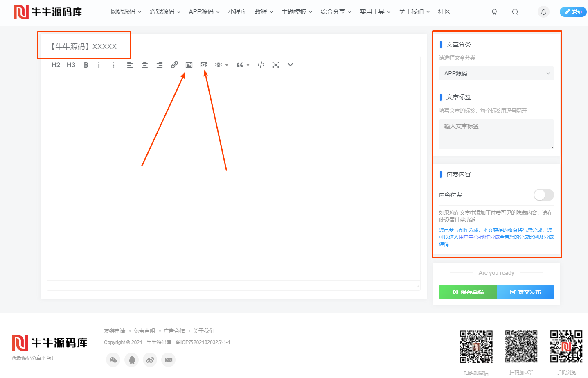Open 游戏源码 menu
This screenshot has width=588, height=378.
coord(165,12)
